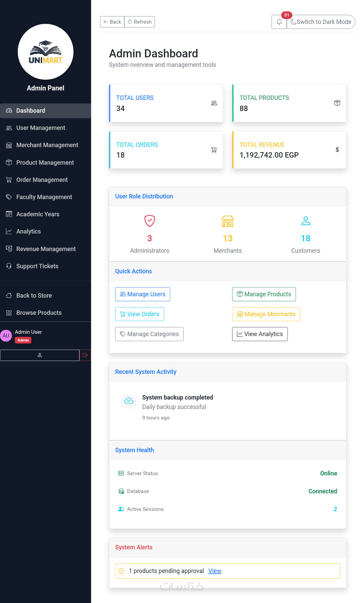
Task: Open User Management in sidebar
Action: 45,128
